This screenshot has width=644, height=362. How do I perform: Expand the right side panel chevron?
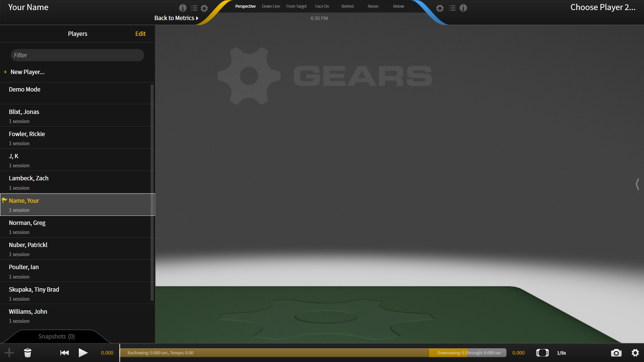[637, 184]
